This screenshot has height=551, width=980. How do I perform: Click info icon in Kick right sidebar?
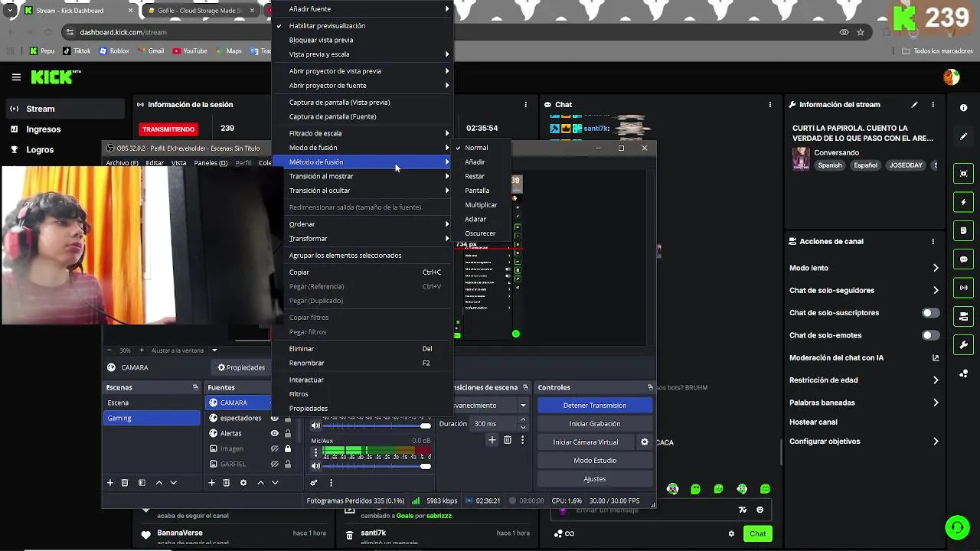pyautogui.click(x=963, y=108)
